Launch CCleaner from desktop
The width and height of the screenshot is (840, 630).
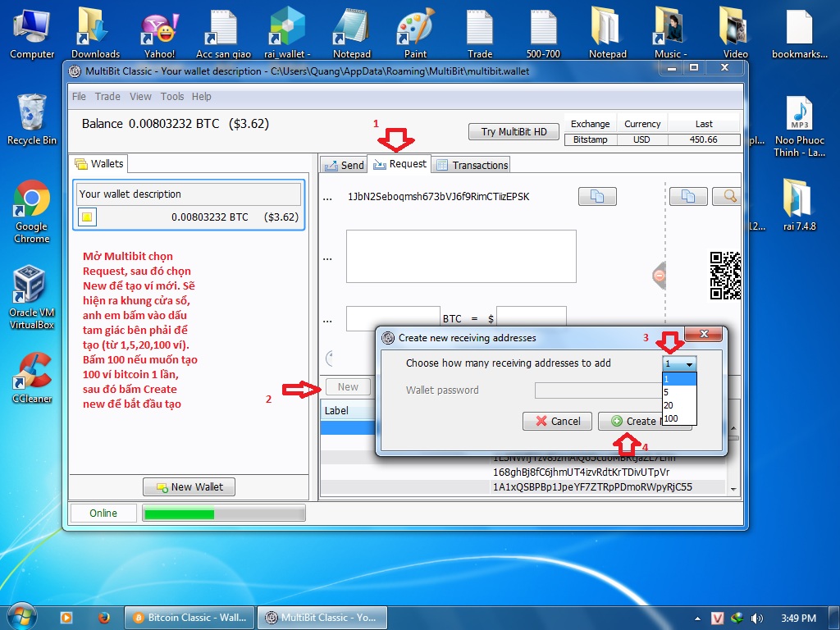tap(32, 377)
